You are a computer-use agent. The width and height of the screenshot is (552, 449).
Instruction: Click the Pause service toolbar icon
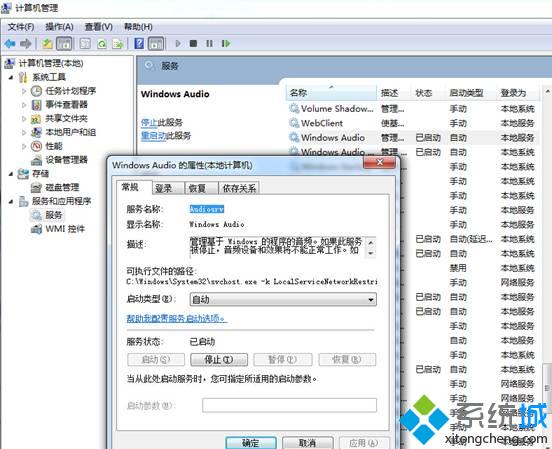tap(209, 43)
